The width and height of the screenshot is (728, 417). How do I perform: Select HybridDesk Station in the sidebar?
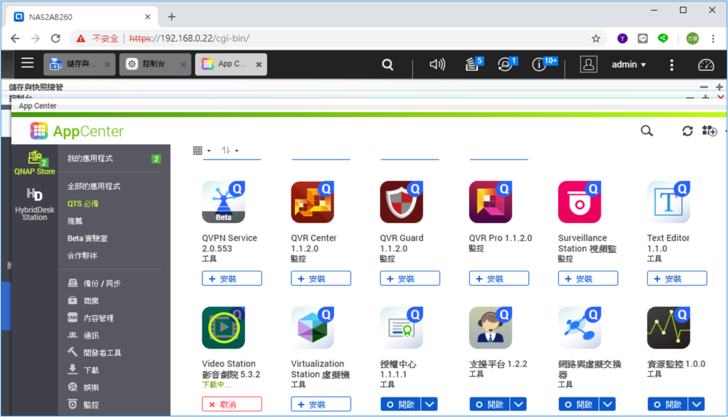click(34, 204)
